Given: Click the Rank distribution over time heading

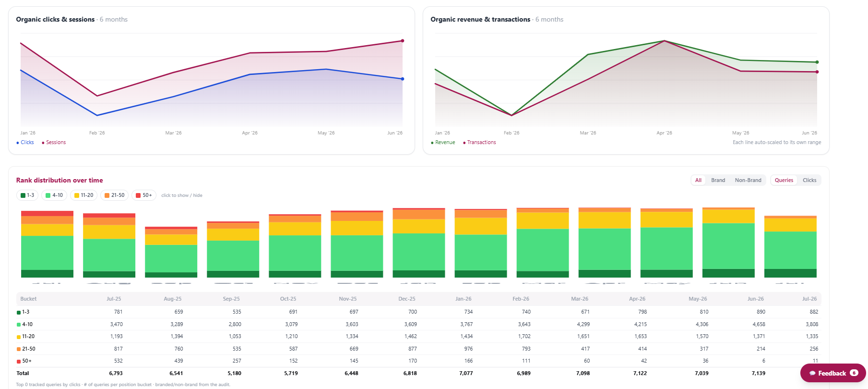Looking at the screenshot, I should [x=59, y=180].
